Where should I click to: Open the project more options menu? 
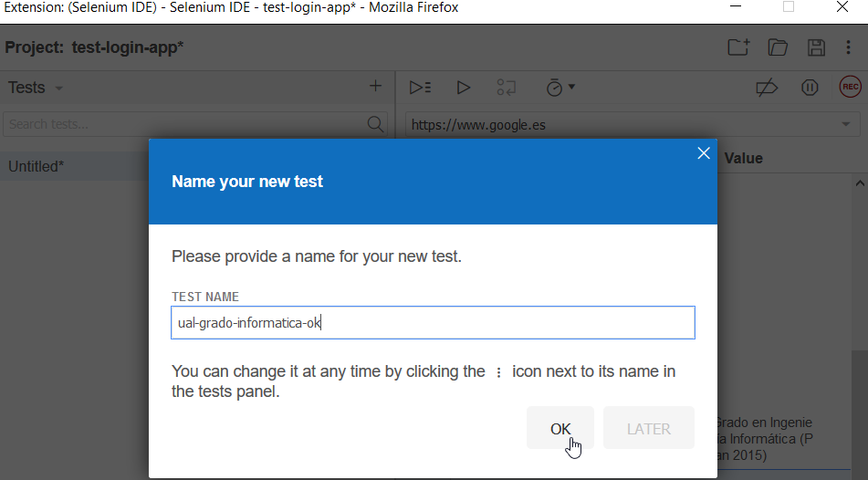point(848,47)
